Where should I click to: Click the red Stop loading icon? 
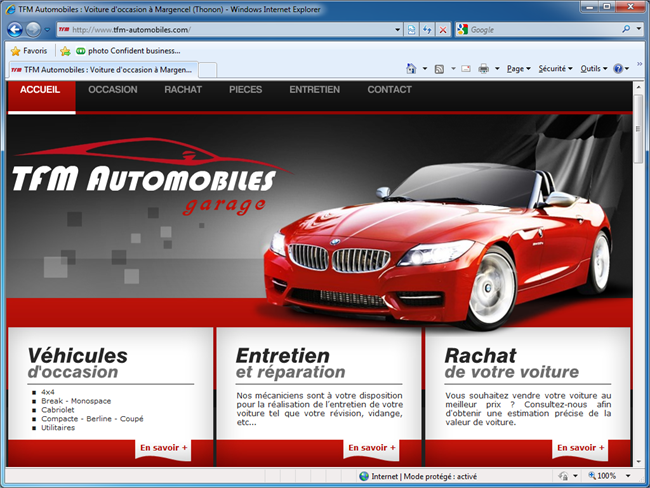click(443, 30)
